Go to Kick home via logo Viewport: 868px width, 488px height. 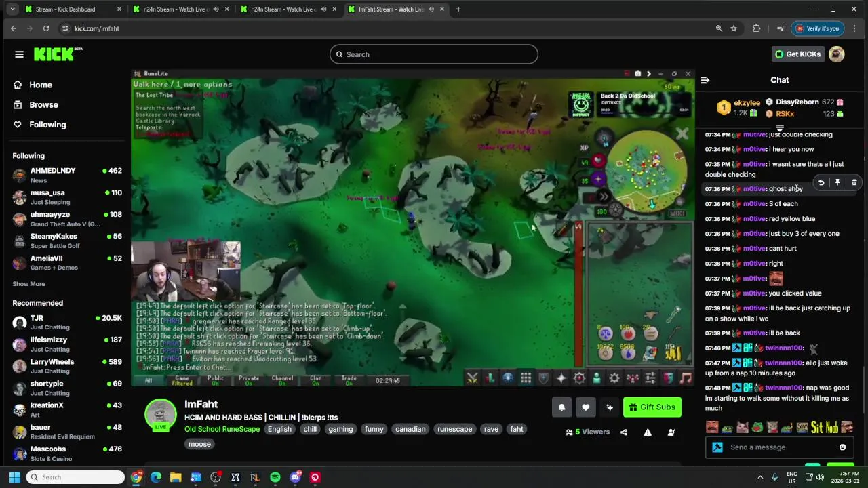point(58,54)
